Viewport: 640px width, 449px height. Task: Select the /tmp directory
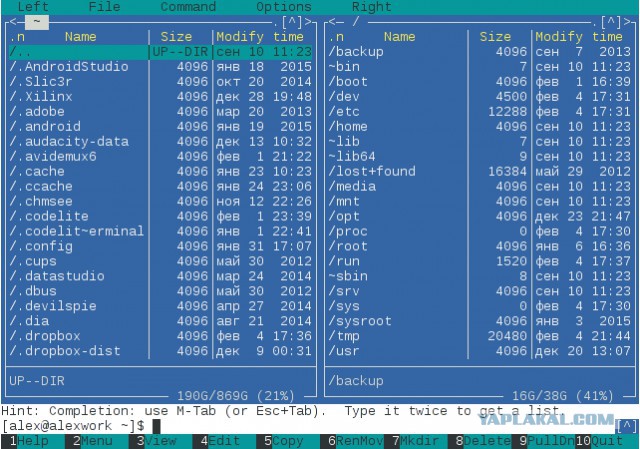[480, 336]
